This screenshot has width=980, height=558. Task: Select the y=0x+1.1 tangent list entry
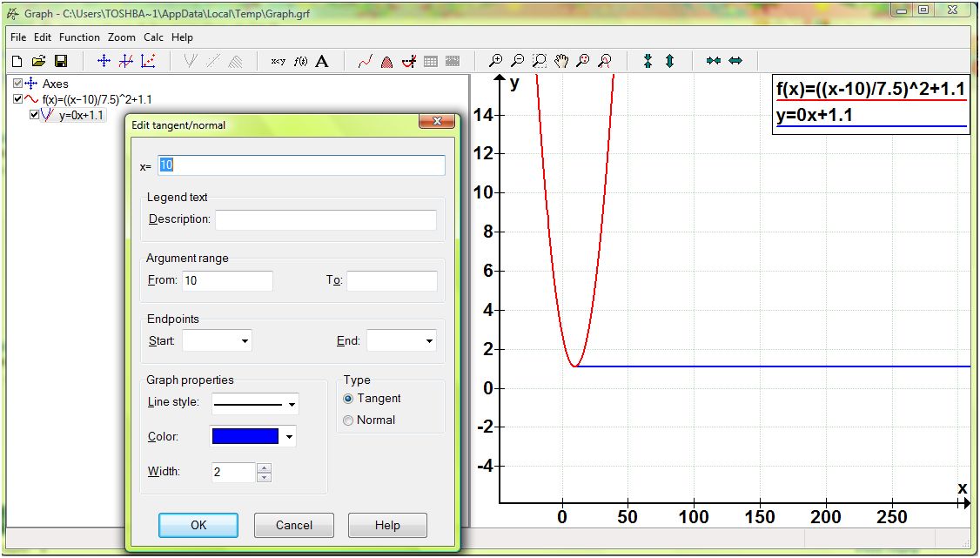pyautogui.click(x=81, y=116)
